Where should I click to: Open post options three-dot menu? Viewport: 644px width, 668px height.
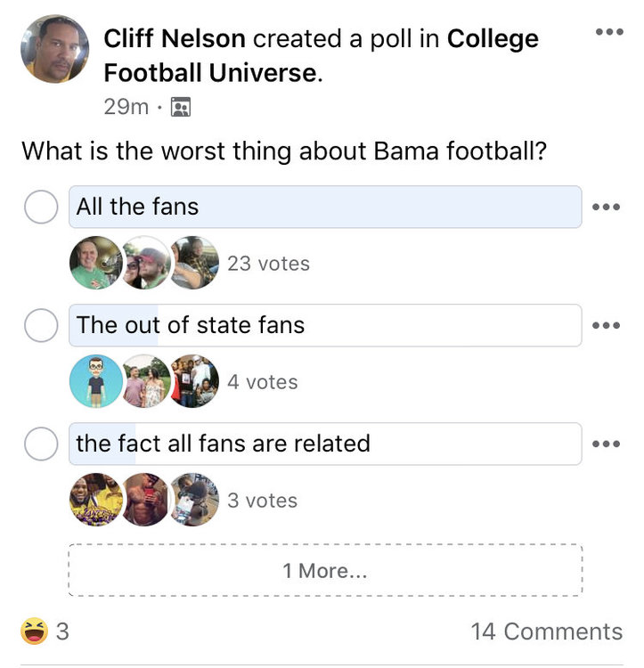(x=609, y=32)
